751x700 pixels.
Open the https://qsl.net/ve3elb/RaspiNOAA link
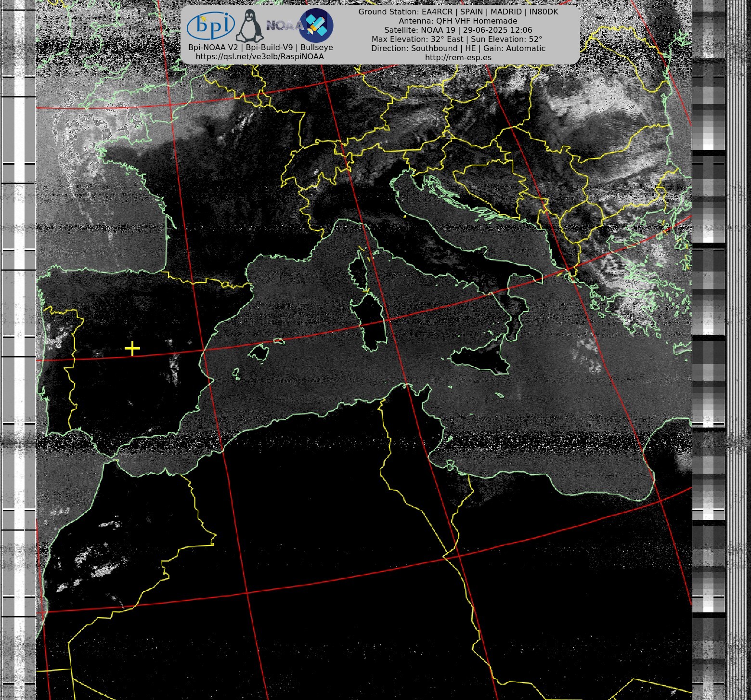(259, 57)
